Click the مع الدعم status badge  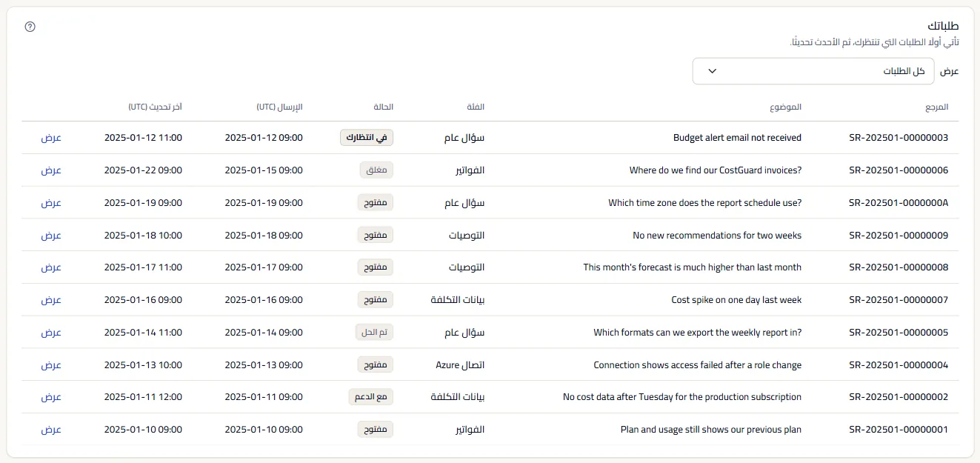point(371,397)
